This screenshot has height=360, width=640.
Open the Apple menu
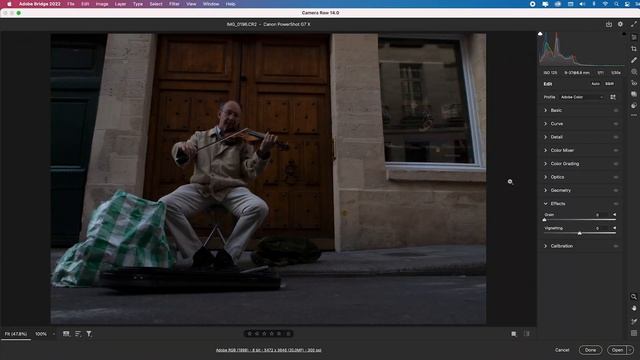click(9, 4)
